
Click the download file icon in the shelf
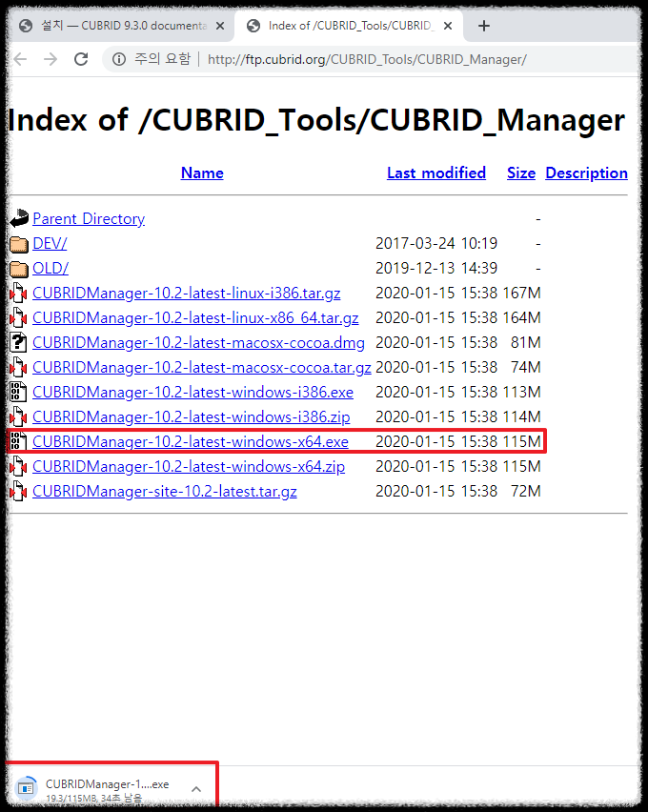click(x=27, y=788)
